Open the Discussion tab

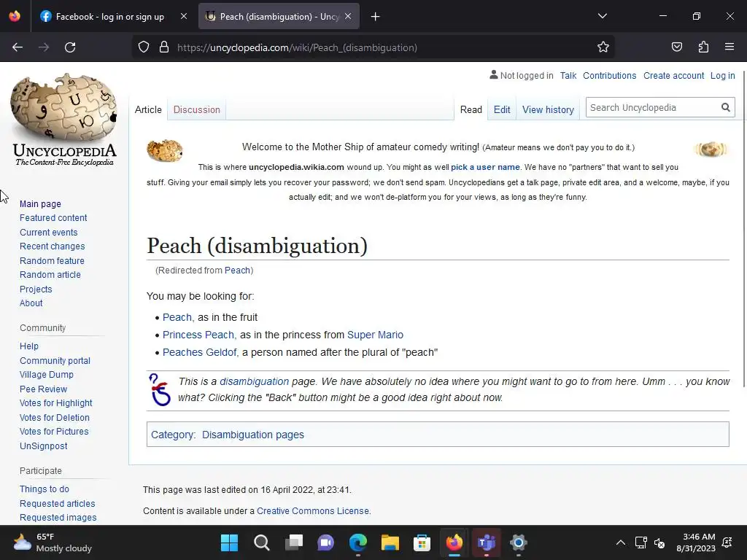pos(197,109)
